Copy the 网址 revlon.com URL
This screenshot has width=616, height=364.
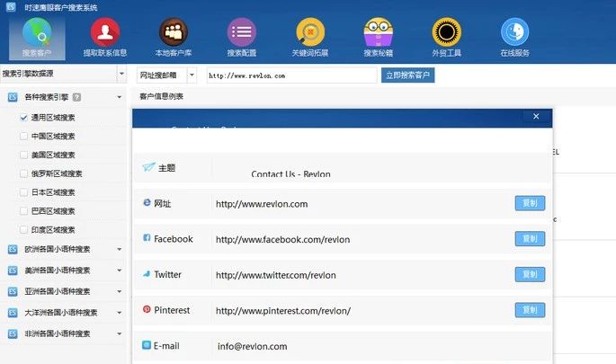tap(530, 203)
